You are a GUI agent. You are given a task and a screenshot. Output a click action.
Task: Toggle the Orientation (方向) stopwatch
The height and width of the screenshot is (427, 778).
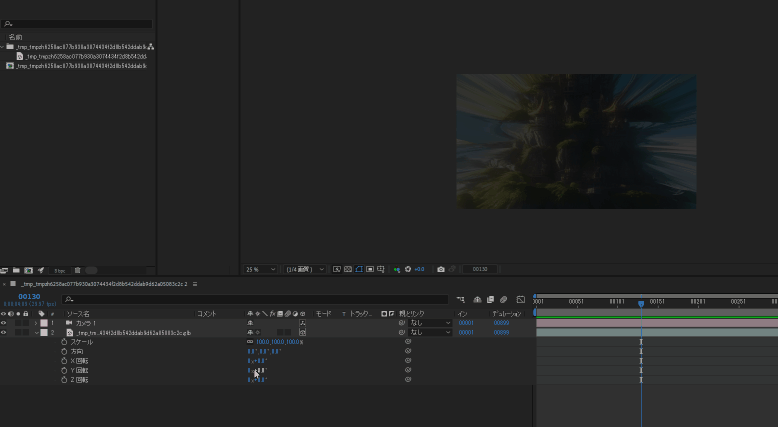[x=64, y=351]
